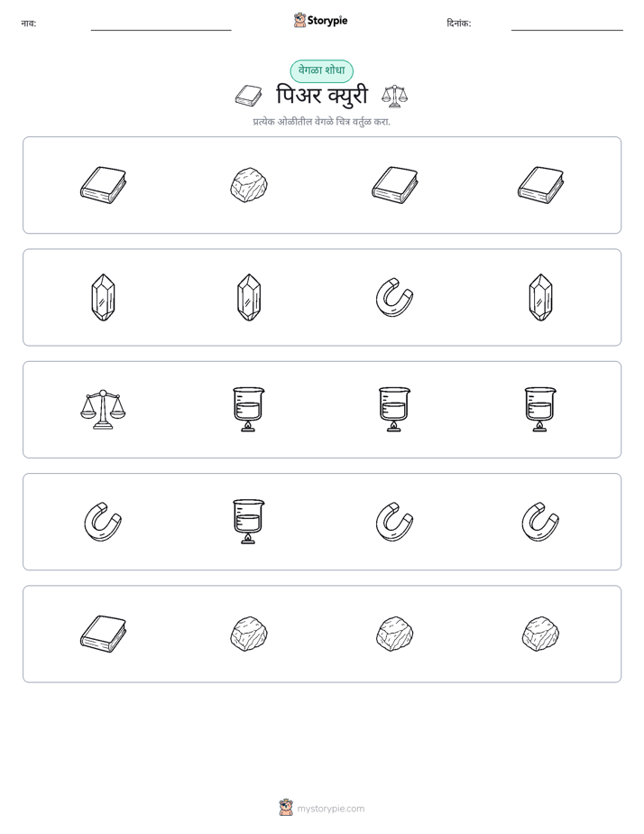This screenshot has width=644, height=834.
Task: Click the middle rock in the bottom row
Action: (394, 634)
